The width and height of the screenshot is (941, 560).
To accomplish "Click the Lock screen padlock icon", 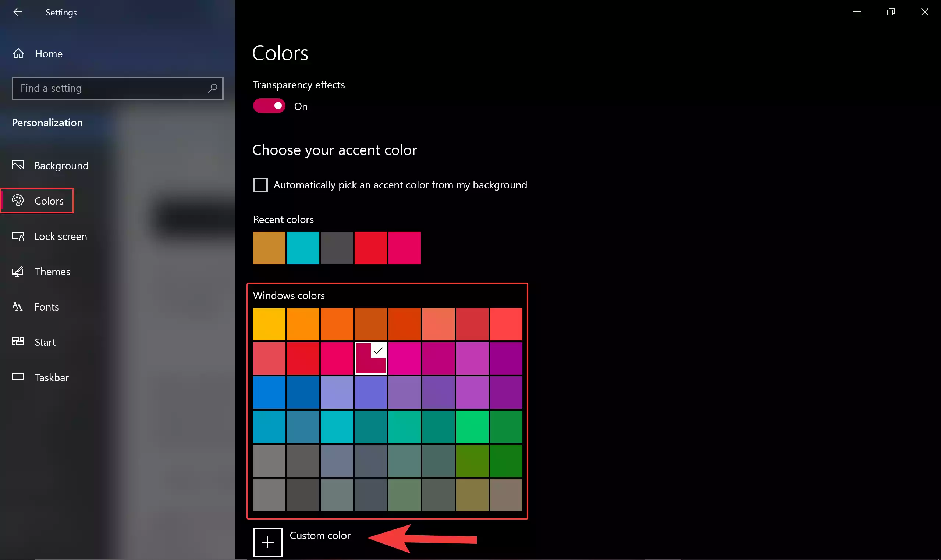I will click(x=17, y=236).
